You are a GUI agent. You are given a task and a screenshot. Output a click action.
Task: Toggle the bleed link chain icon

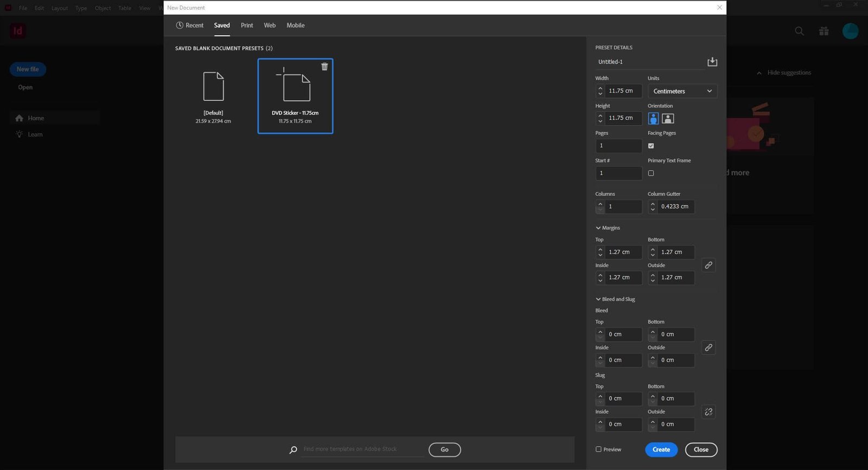(709, 347)
